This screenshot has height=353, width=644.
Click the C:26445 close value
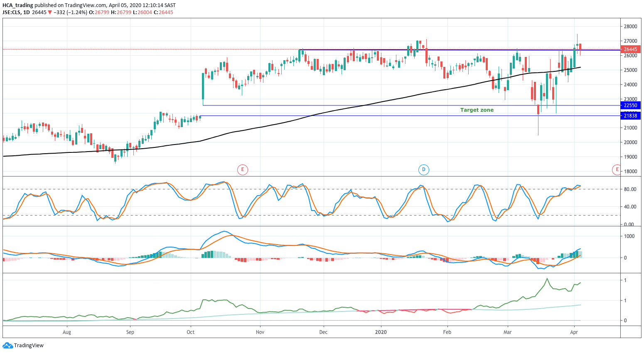[164, 12]
